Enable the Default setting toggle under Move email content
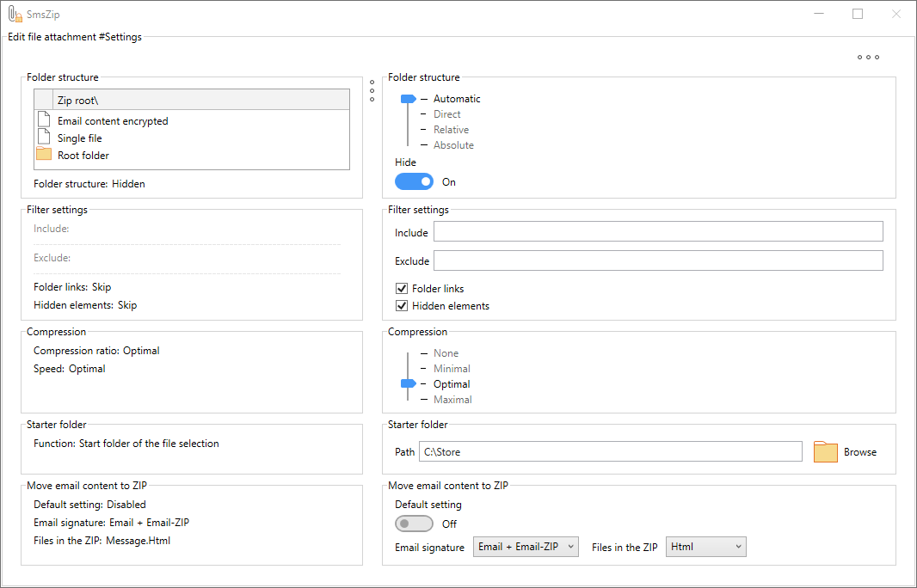The image size is (917, 588). click(x=414, y=524)
